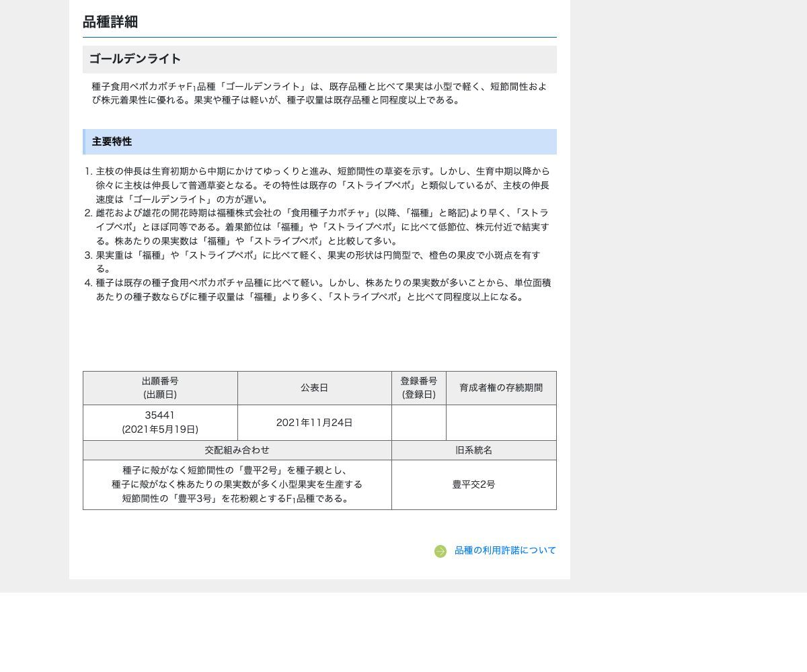This screenshot has height=672, width=807.
Task: Click the 育成者権の存続期間 header
Action: (501, 388)
